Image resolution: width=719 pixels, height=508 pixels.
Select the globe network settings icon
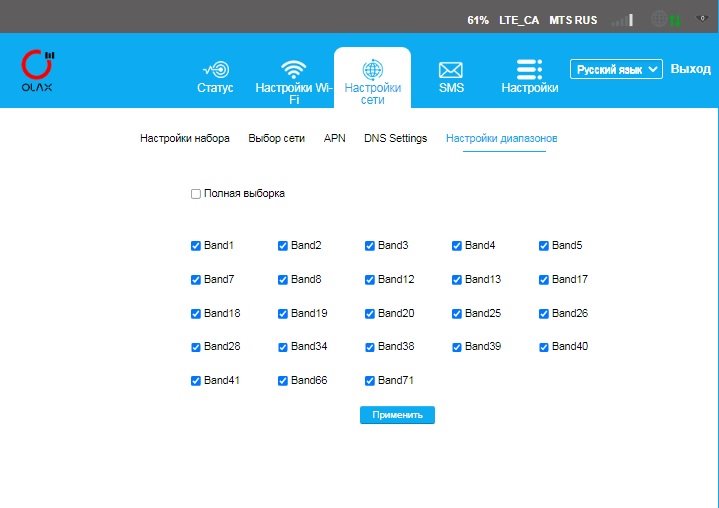click(372, 69)
